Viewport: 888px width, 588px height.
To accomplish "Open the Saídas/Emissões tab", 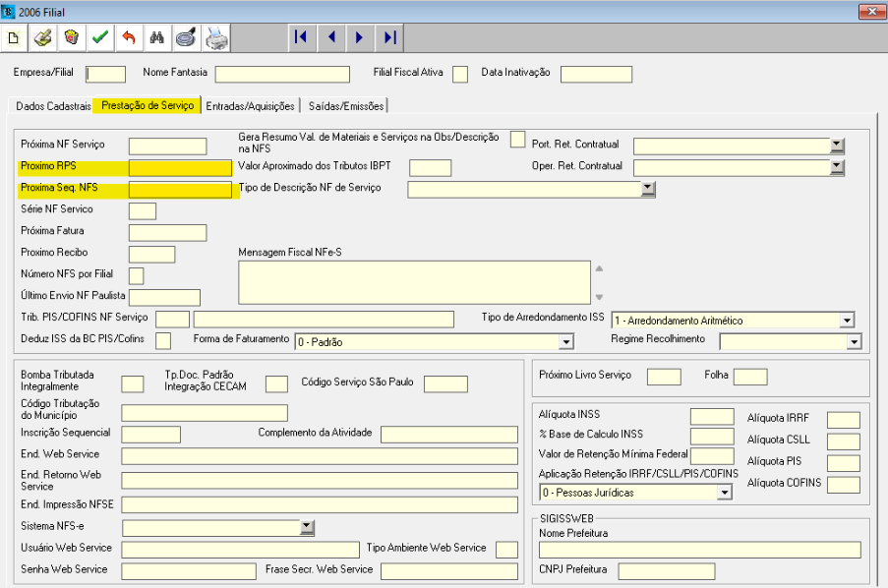I will [x=346, y=105].
